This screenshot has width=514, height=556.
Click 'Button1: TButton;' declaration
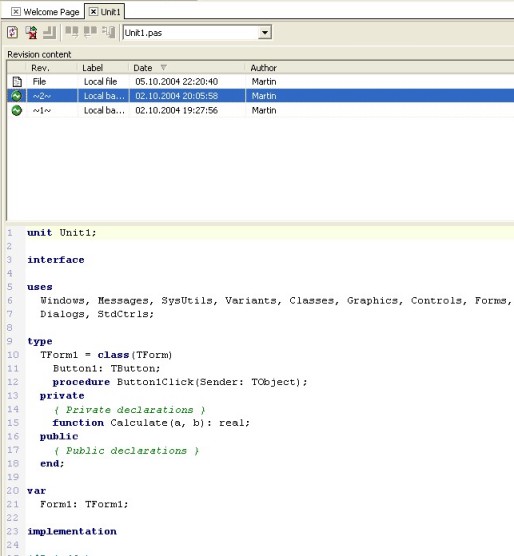click(x=106, y=368)
